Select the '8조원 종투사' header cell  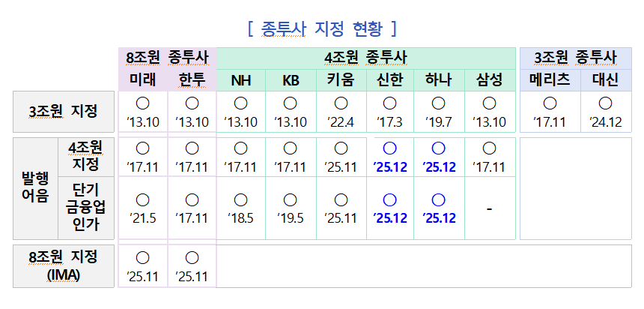pos(167,58)
